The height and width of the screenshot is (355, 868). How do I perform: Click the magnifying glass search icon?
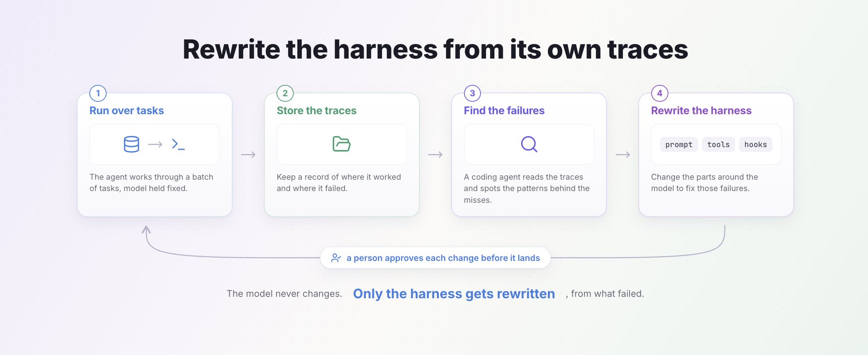click(529, 144)
